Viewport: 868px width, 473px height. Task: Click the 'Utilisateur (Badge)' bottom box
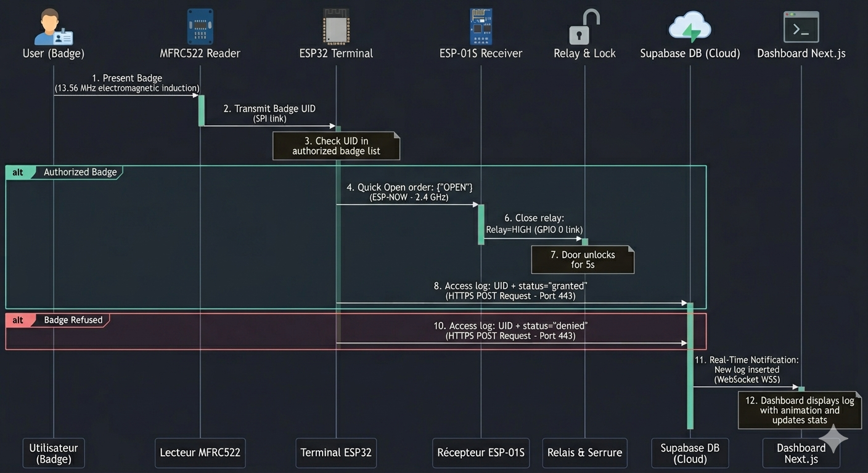[x=54, y=453]
